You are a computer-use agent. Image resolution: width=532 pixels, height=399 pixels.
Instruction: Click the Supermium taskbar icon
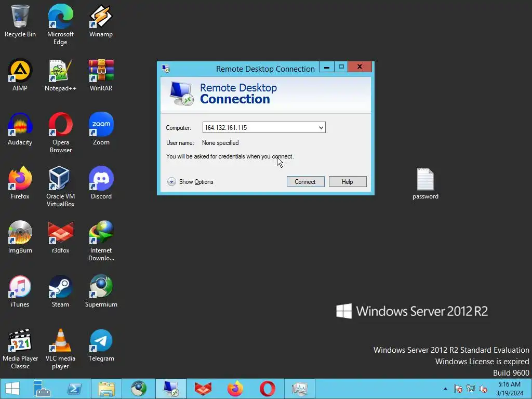[x=139, y=389]
